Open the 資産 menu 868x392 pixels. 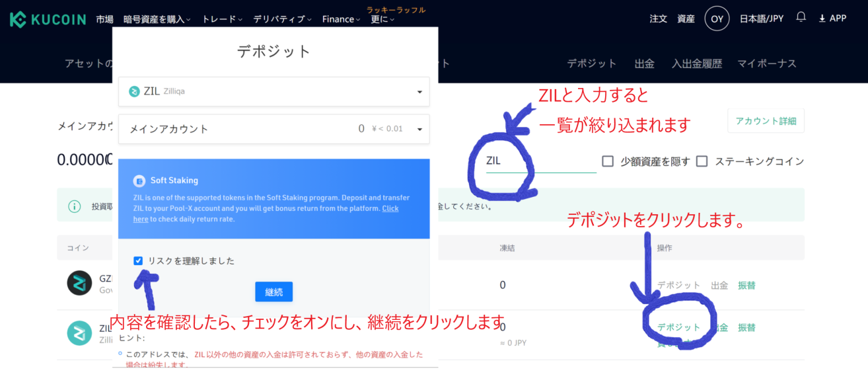[686, 19]
